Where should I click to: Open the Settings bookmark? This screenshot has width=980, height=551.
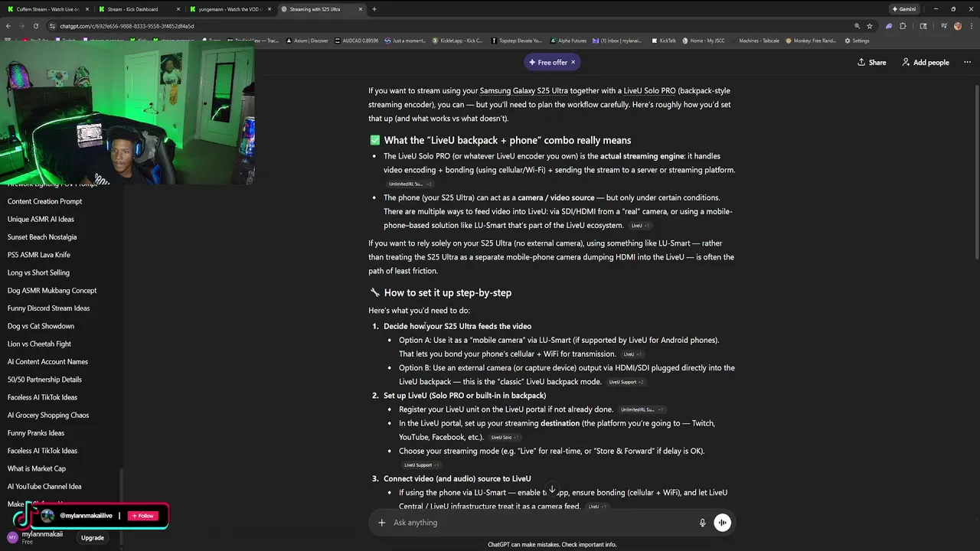click(x=857, y=41)
